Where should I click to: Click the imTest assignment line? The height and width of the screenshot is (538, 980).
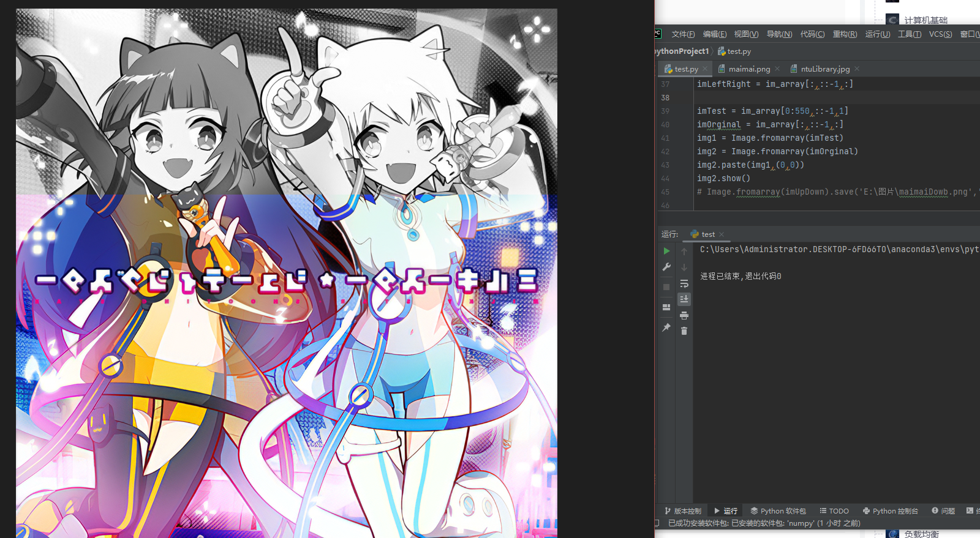[x=772, y=111]
